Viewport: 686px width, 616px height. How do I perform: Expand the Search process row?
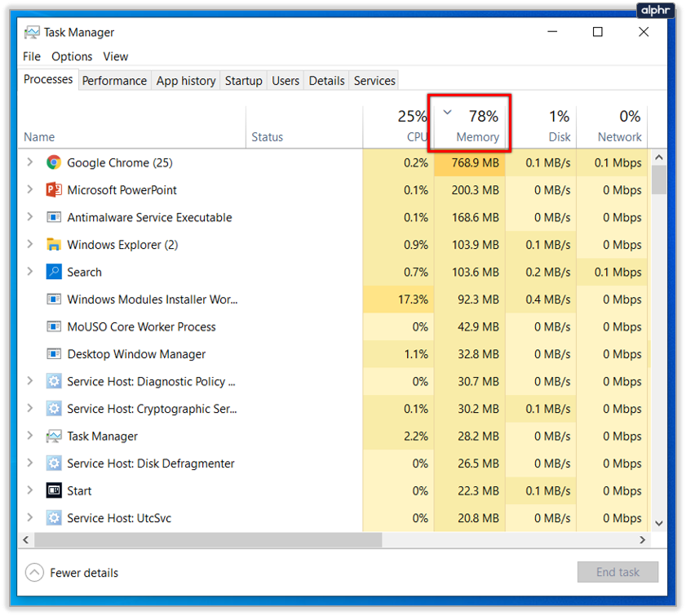click(29, 272)
